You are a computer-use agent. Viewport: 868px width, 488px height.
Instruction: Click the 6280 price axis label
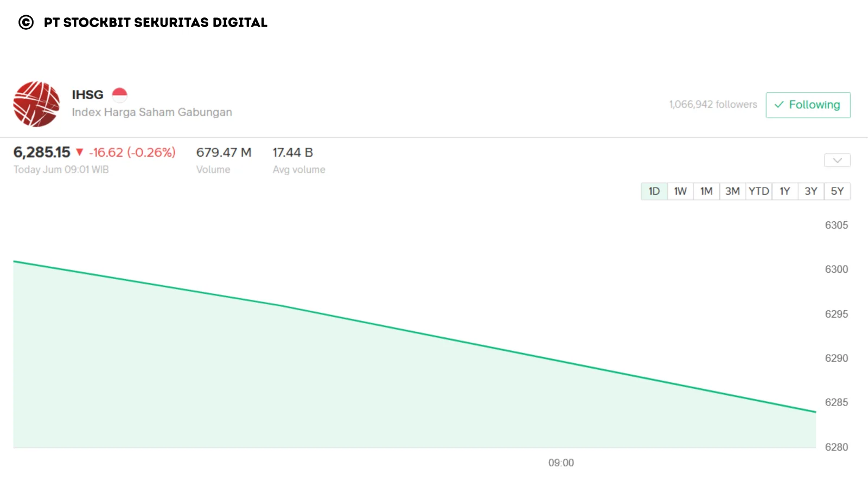[837, 447]
